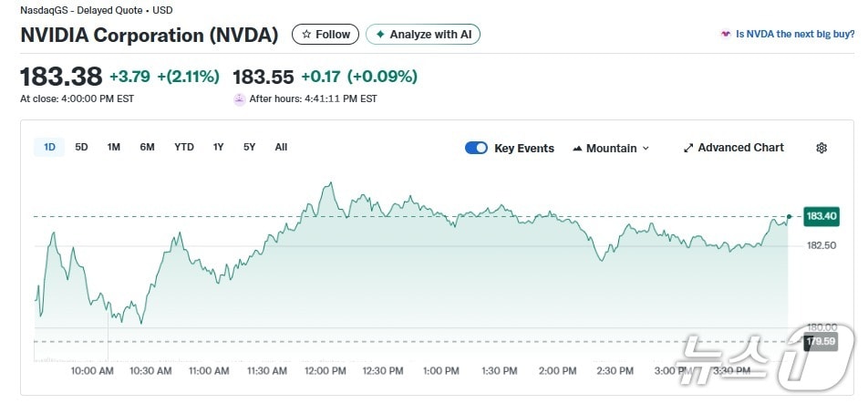Click the sparkle icon in Analyze with AI

(x=380, y=35)
